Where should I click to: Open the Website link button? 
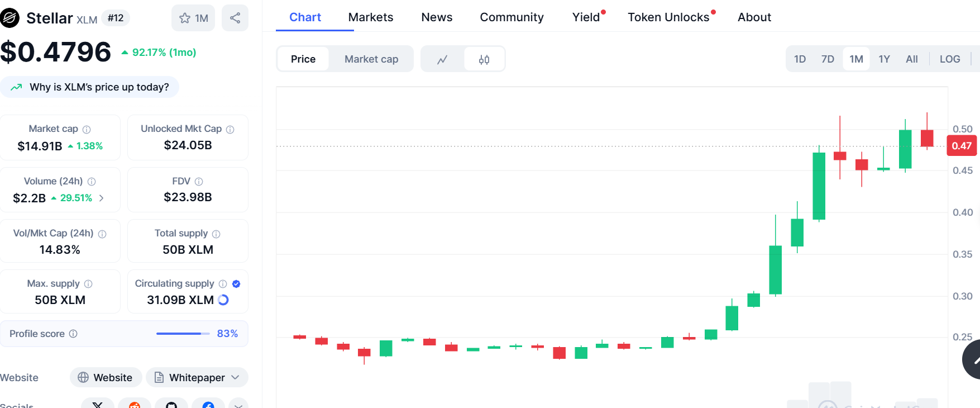(105, 378)
